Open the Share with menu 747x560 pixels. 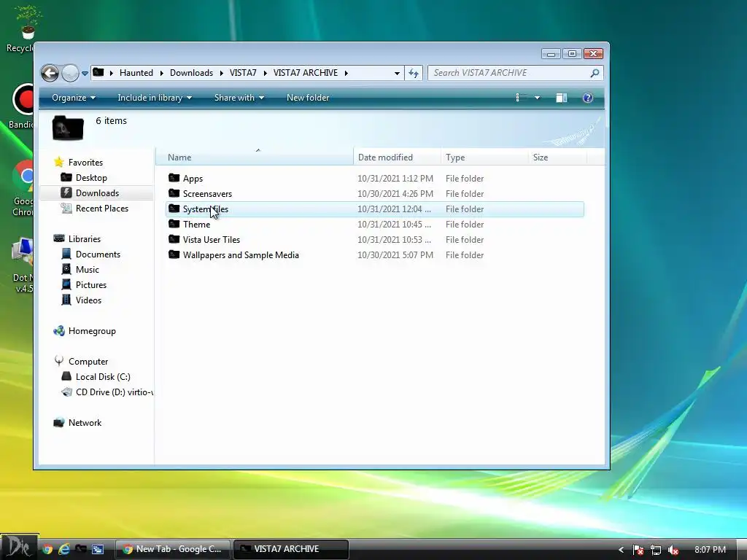(x=239, y=98)
